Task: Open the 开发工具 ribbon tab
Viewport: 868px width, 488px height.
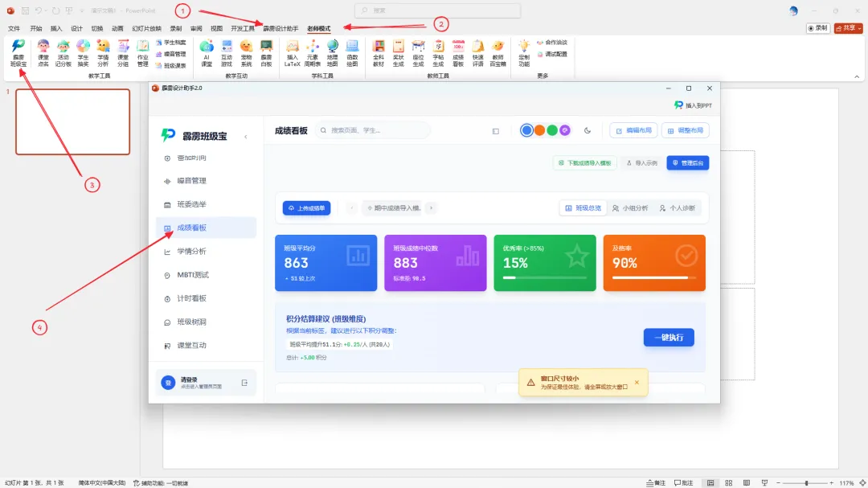Action: click(243, 28)
